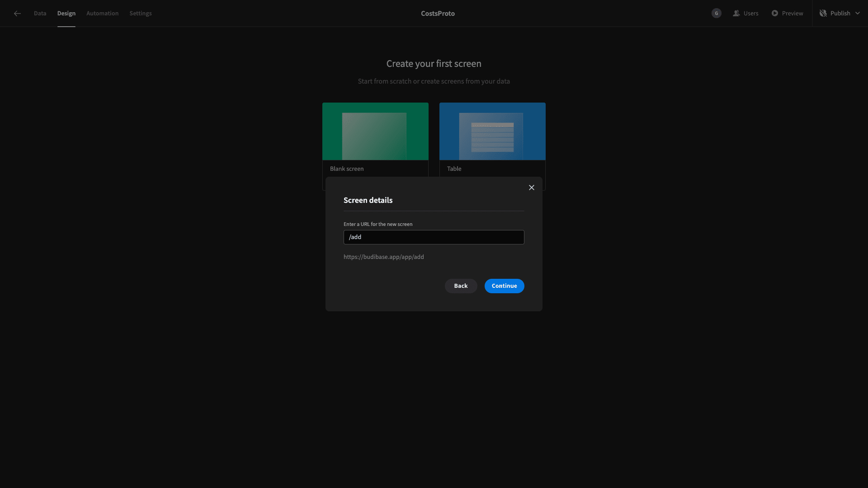This screenshot has width=868, height=488.
Task: Select the Design tab
Action: (x=66, y=13)
